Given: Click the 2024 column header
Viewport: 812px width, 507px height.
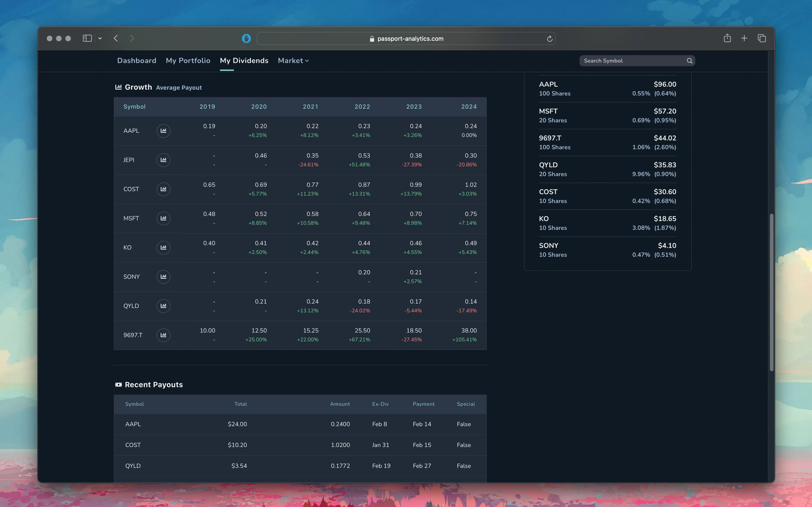Looking at the screenshot, I should tap(469, 107).
